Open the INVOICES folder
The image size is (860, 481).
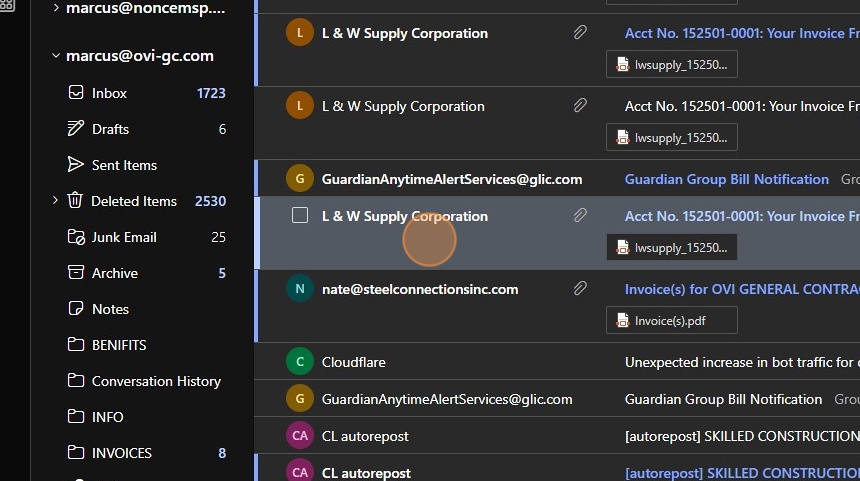[146, 453]
